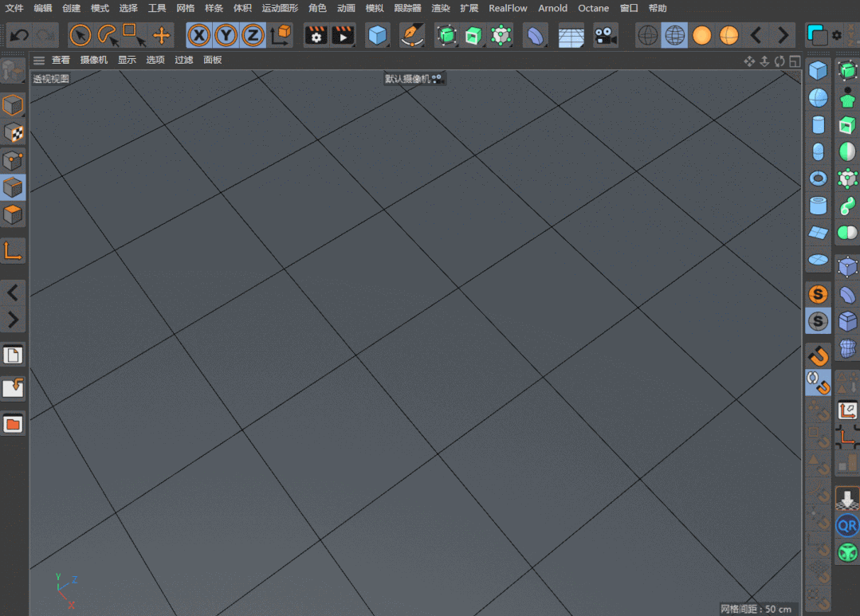Create a Cylinder primitive
Image resolution: width=860 pixels, height=616 pixels.
[818, 124]
